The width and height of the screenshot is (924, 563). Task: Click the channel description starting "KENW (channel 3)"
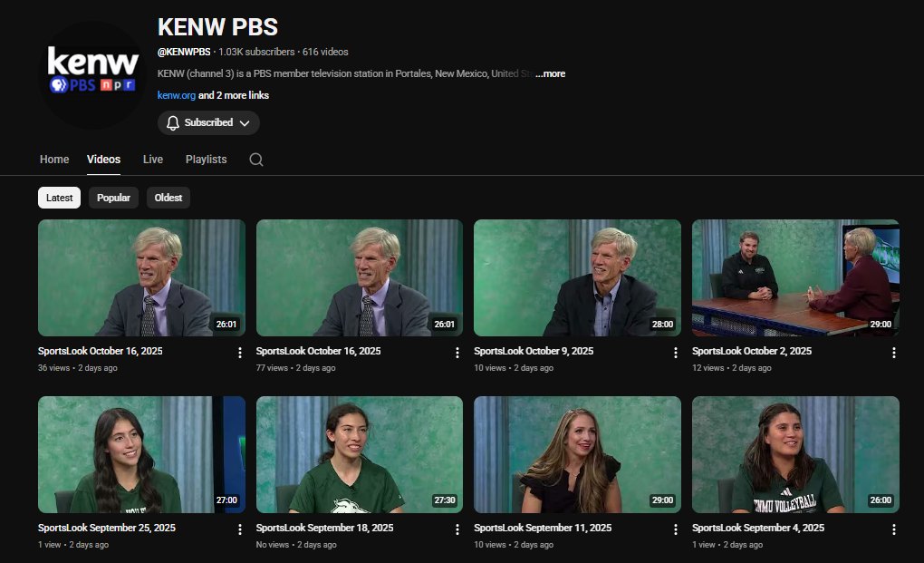tap(346, 73)
